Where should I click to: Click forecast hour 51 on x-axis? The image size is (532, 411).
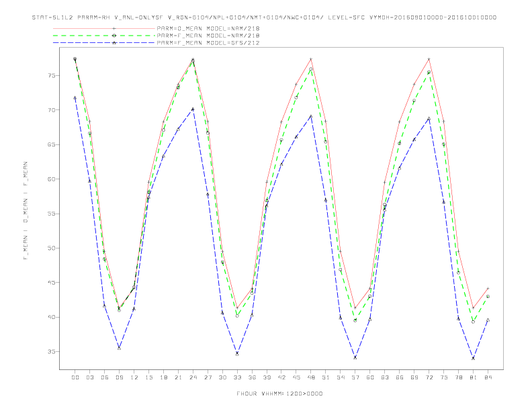point(326,377)
